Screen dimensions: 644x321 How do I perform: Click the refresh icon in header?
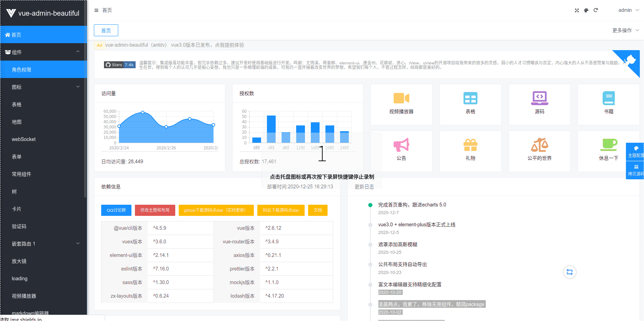596,10
